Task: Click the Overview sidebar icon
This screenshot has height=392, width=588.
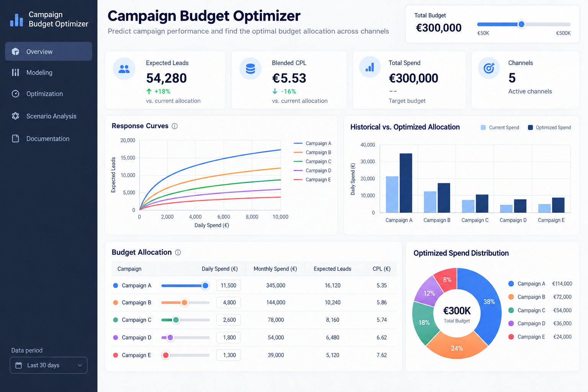Action: pos(15,52)
